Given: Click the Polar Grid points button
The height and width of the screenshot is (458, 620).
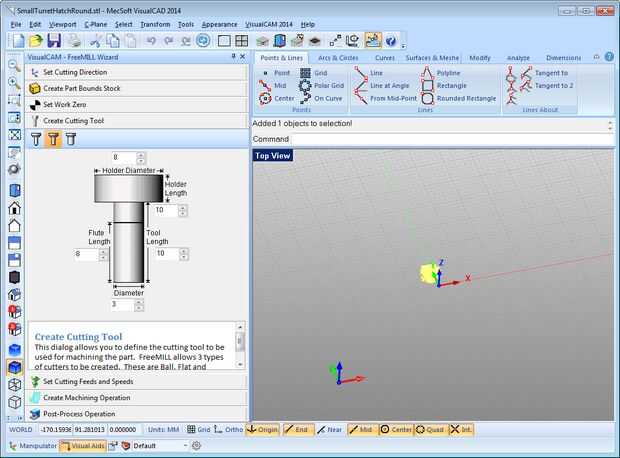Looking at the screenshot, I should 321,85.
